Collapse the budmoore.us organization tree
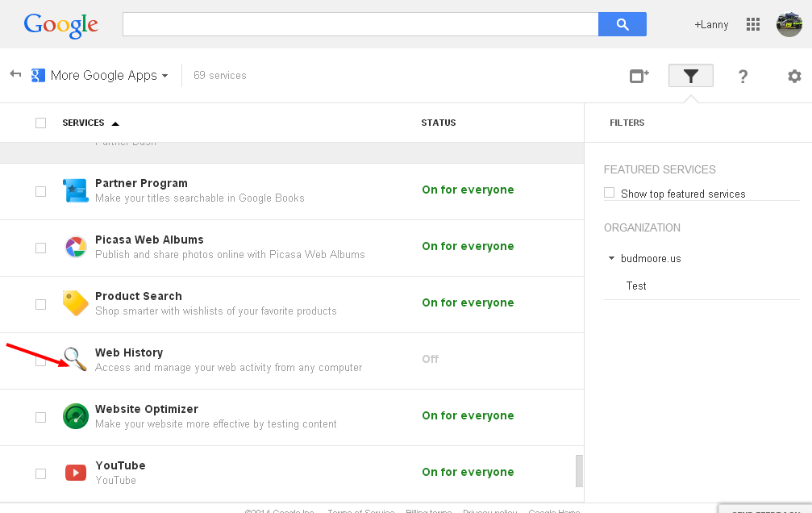Viewport: 812px width, 513px height. point(611,259)
